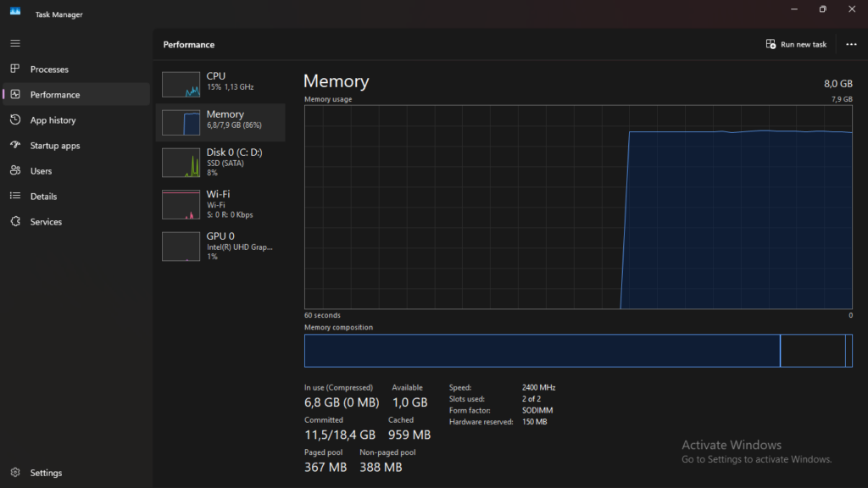Close the Task Manager window
Viewport: 868px width, 488px height.
852,9
